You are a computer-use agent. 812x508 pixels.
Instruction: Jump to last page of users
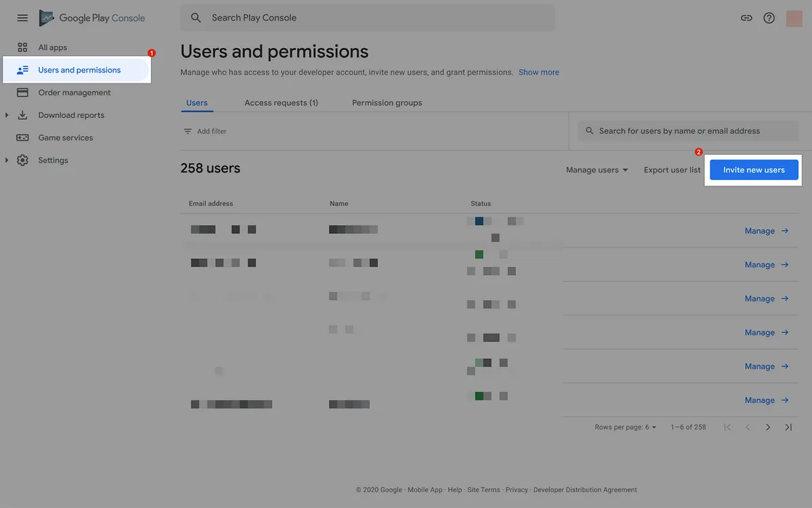pyautogui.click(x=788, y=427)
